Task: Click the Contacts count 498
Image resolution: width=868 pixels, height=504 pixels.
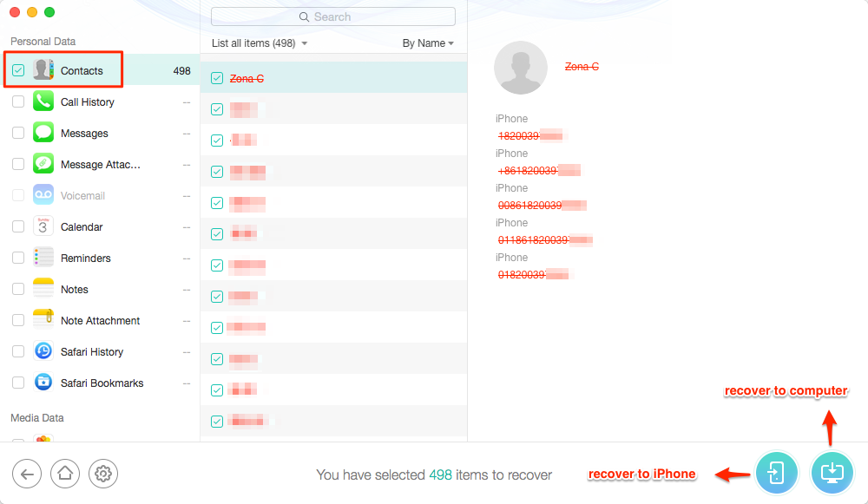Action: tap(181, 71)
